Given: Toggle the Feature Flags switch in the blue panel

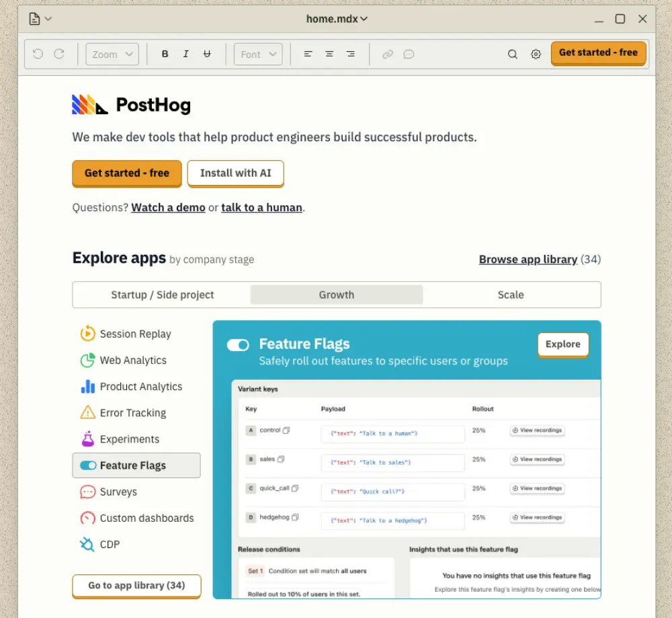Looking at the screenshot, I should click(238, 344).
